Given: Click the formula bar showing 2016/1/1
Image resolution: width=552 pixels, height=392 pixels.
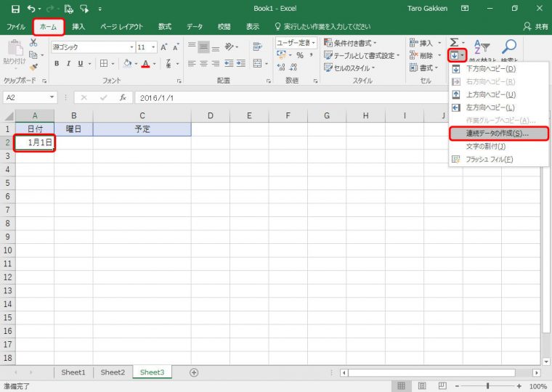Looking at the screenshot, I should point(292,98).
